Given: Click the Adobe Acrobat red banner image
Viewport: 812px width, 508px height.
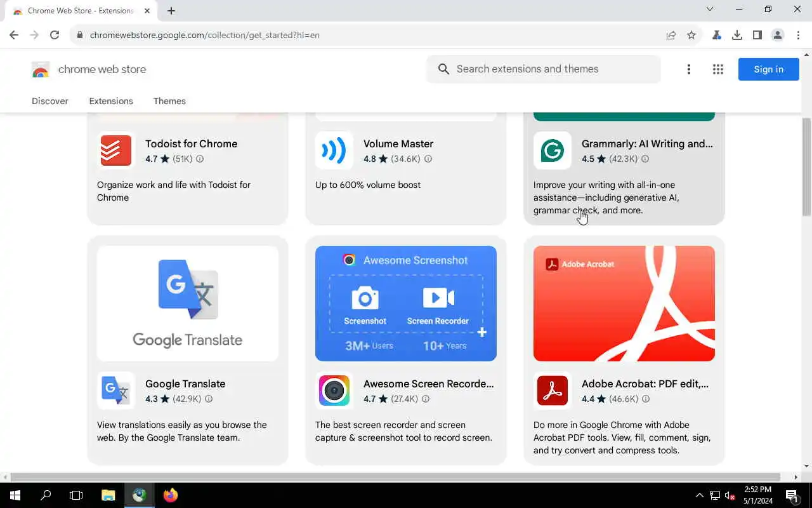Looking at the screenshot, I should point(624,304).
